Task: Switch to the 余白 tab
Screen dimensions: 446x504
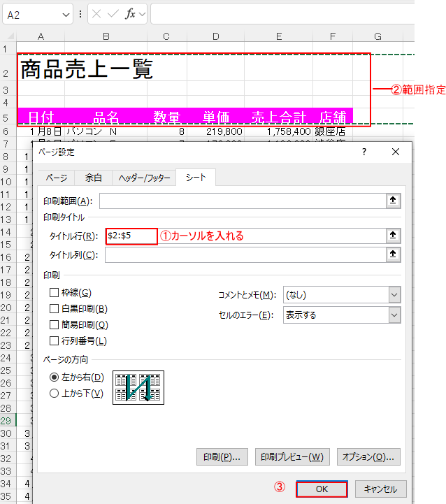Action: click(x=94, y=178)
